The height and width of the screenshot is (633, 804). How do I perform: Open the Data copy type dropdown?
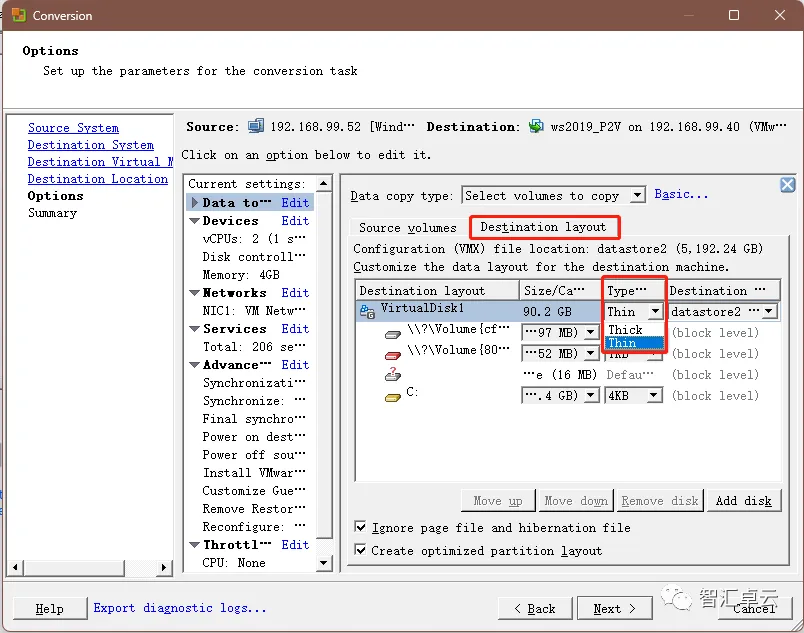[x=637, y=195]
